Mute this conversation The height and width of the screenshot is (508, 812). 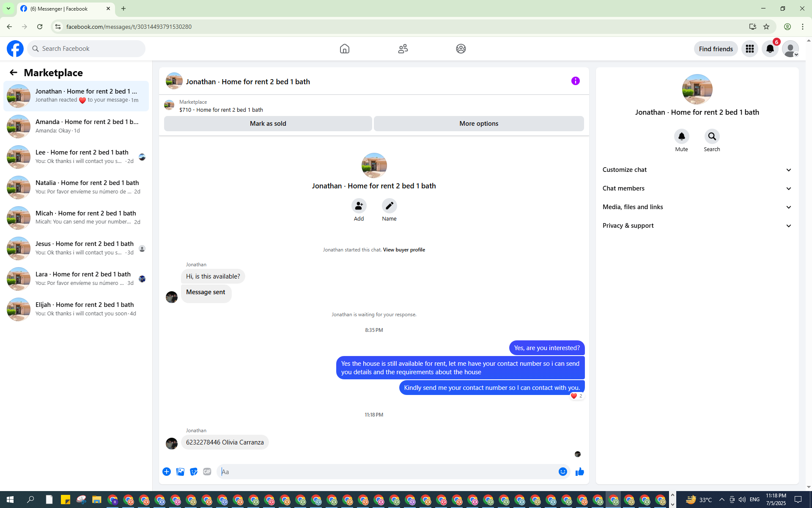681,137
